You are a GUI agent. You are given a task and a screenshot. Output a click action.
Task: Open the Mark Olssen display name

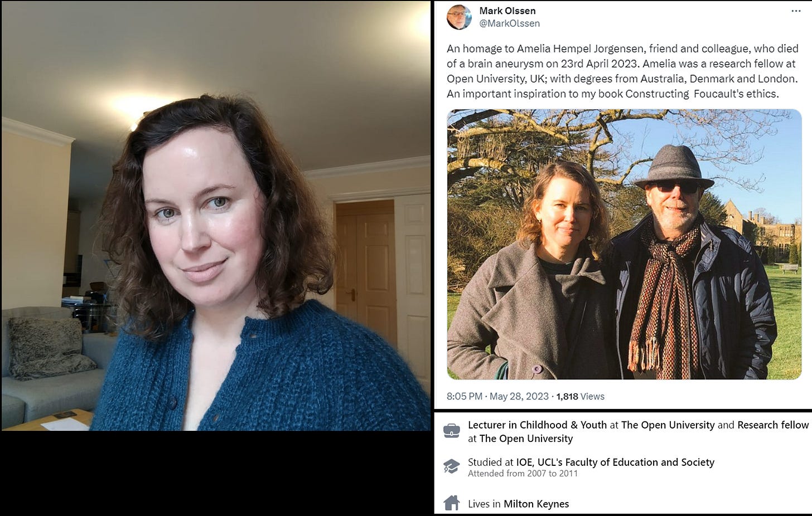[x=507, y=11]
